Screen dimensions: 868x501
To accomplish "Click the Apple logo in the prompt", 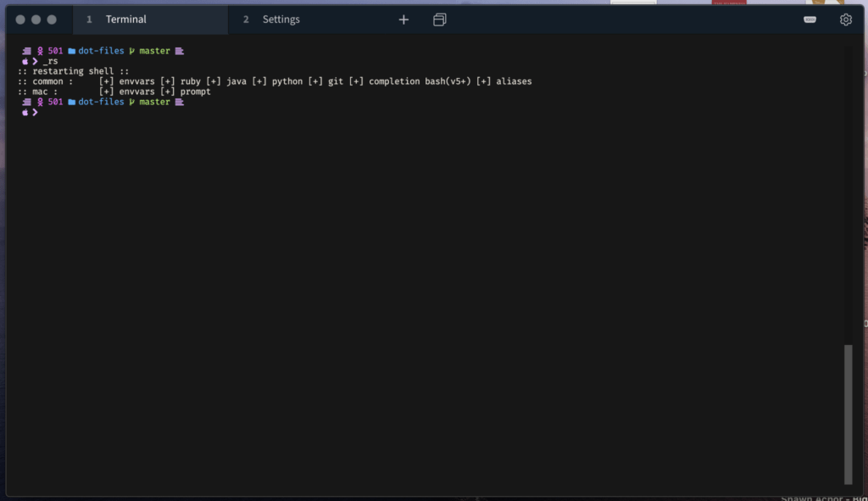I will click(x=24, y=61).
